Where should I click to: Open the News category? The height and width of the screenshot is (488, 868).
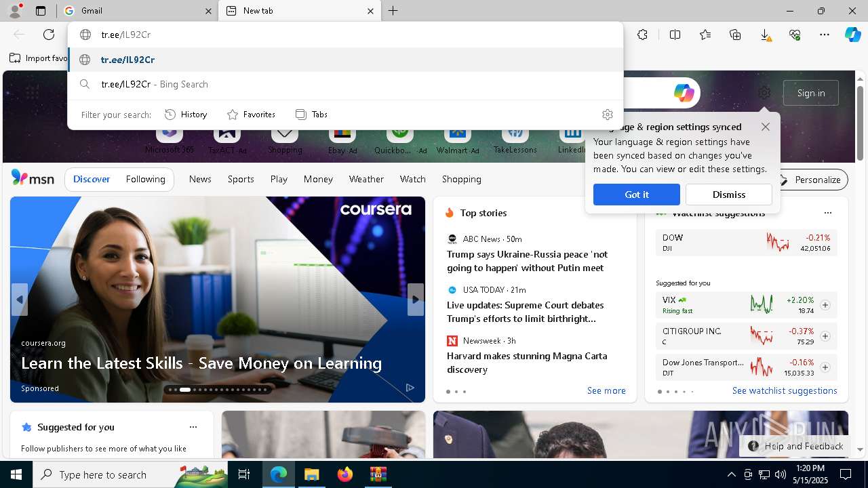(200, 180)
